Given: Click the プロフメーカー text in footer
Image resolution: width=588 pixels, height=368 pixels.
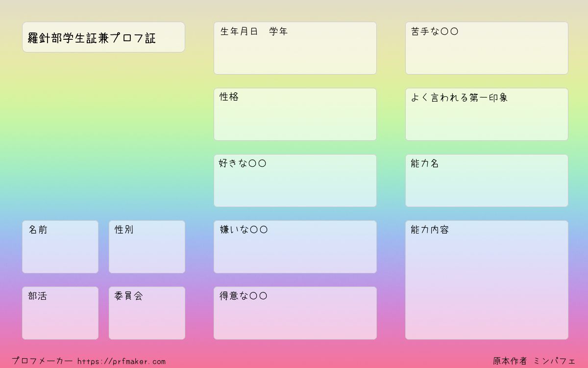Looking at the screenshot, I should [x=42, y=361].
